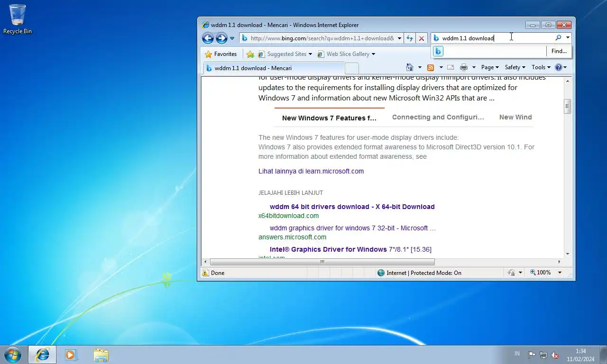Refresh the page with the Refresh icon
Screen dimensions: 607x364
410,38
